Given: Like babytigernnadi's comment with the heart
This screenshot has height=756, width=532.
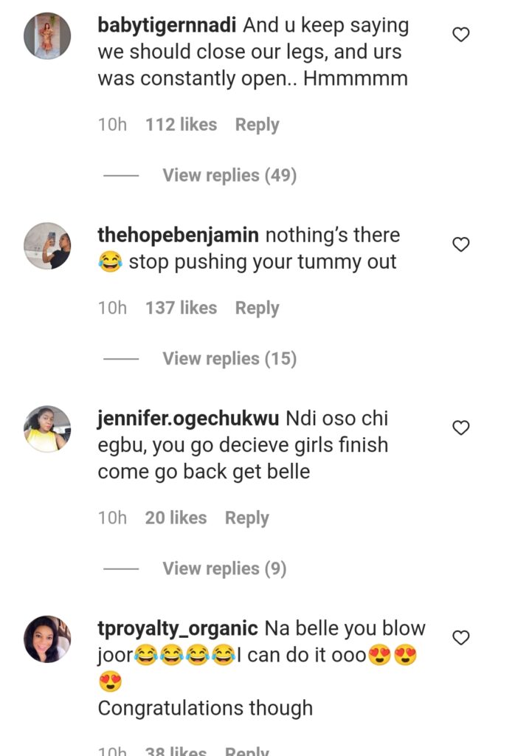Looking at the screenshot, I should (461, 35).
